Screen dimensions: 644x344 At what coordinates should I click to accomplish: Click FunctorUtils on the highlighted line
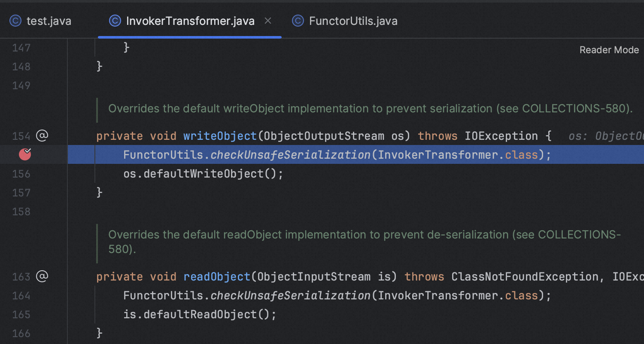pyautogui.click(x=163, y=155)
